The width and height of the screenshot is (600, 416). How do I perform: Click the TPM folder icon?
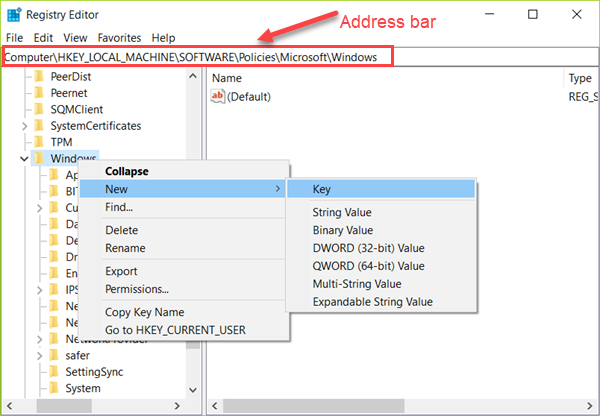click(39, 142)
